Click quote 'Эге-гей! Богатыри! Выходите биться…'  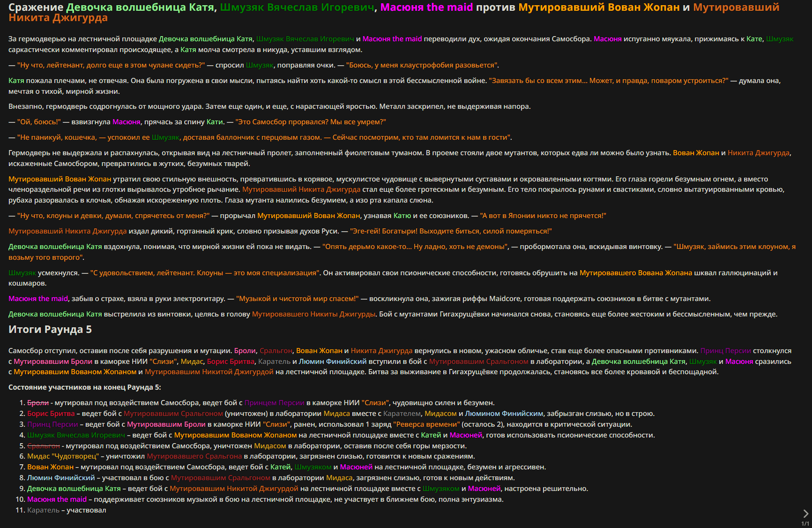[452, 231]
